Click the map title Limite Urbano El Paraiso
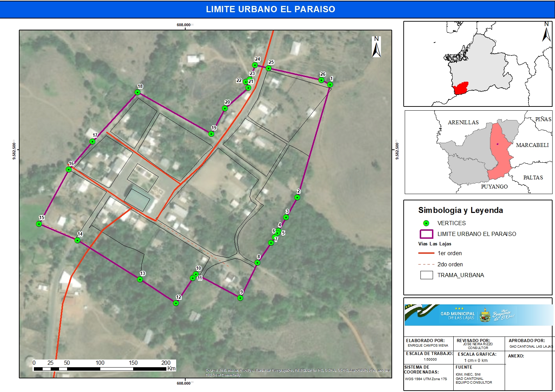 271,9
